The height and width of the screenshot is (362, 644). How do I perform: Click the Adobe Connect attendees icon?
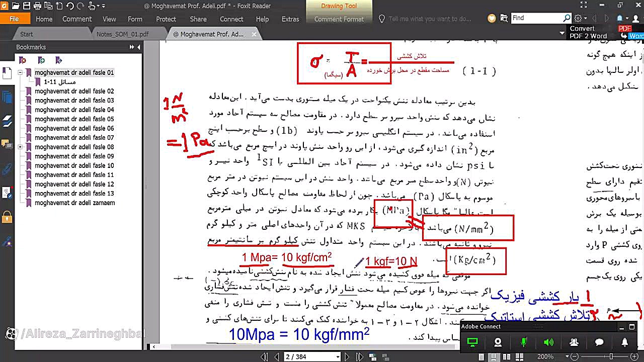[x=574, y=342]
